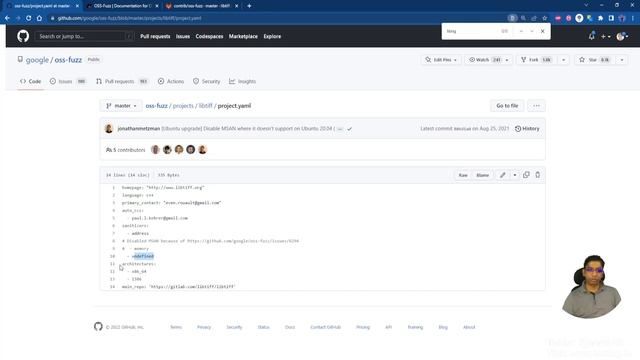Click the zoom magnifier icon in address bar
Viewport: 640px width, 360px height.
coord(523,18)
